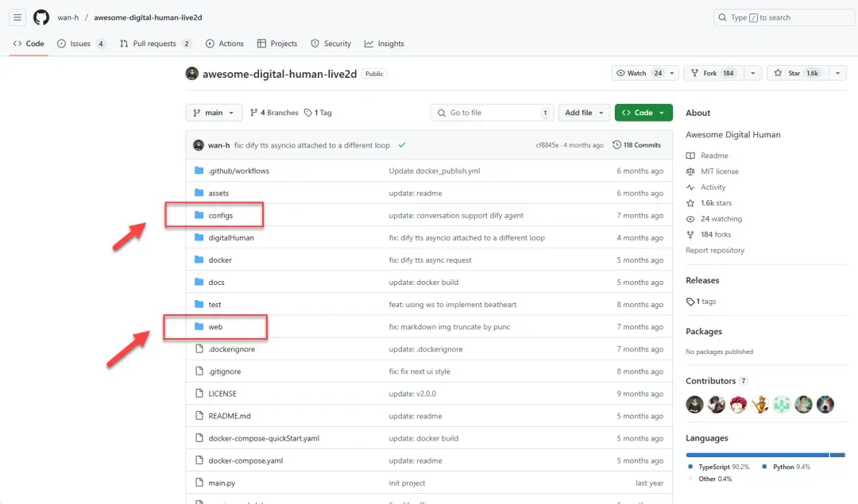Open the .dockerignore file
The width and height of the screenshot is (858, 504).
pos(231,349)
